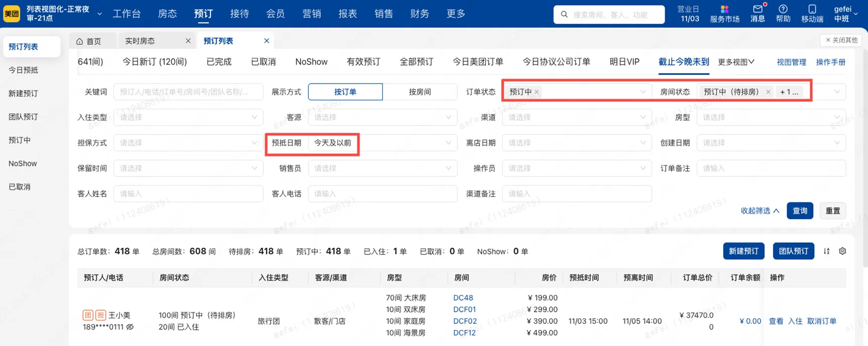Click the Meituan logo icon
Viewport: 868px width, 346px height.
(12, 14)
